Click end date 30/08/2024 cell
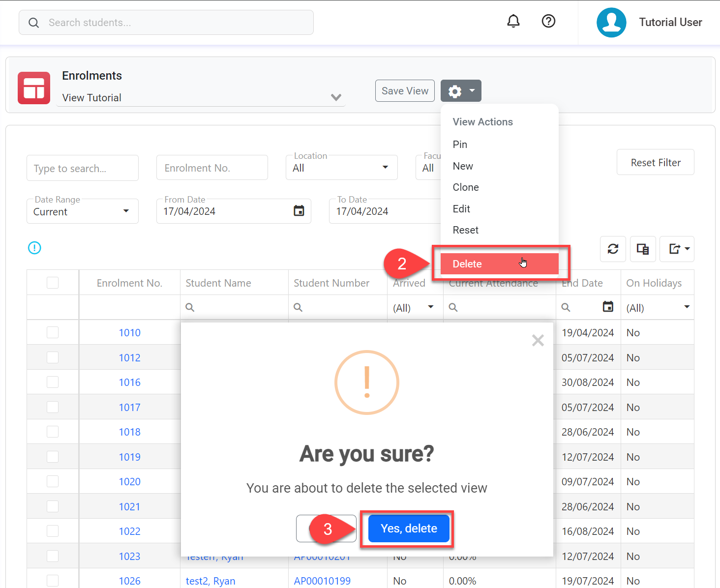The image size is (720, 588). tap(588, 382)
